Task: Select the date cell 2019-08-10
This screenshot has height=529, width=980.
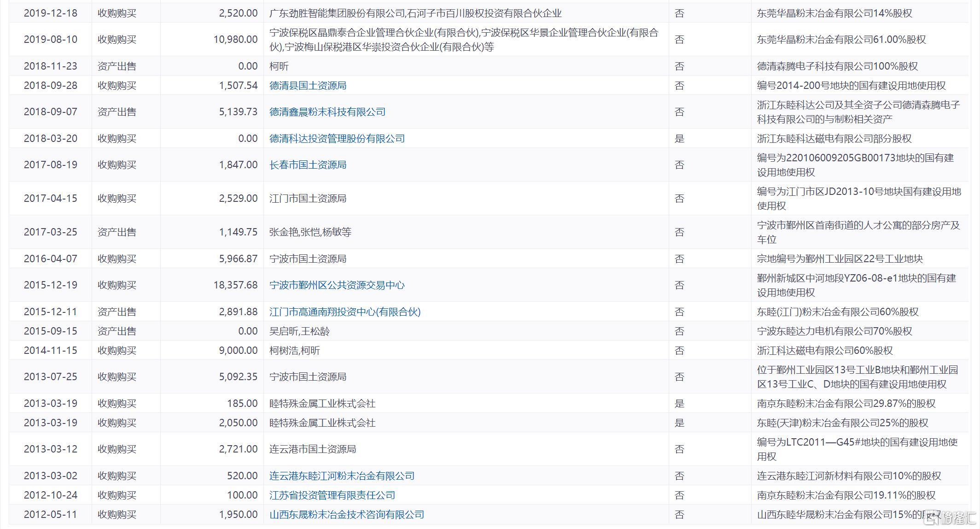Action: (51, 39)
